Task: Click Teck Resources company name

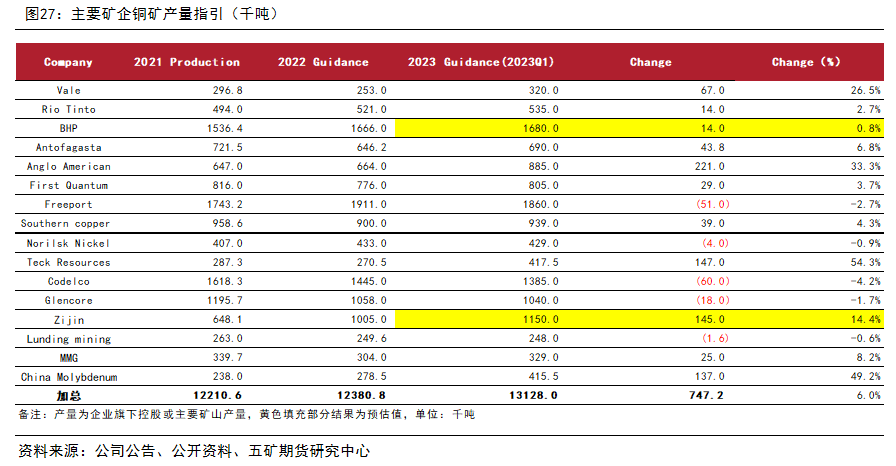Action: (69, 262)
